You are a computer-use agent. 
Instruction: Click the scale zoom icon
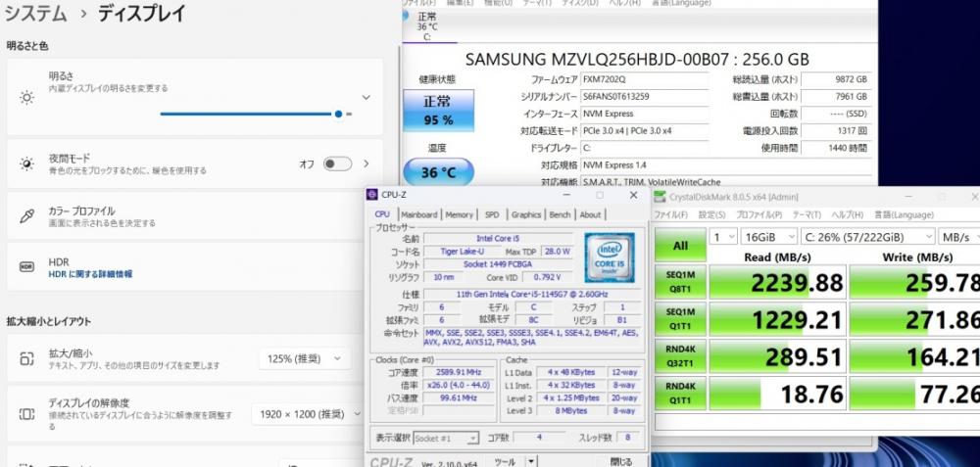(x=27, y=359)
